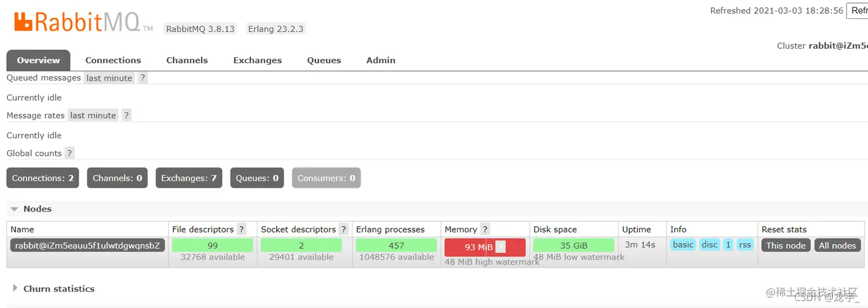This screenshot has height=308, width=868.
Task: Click the green File descriptors 99 bar
Action: coord(212,245)
